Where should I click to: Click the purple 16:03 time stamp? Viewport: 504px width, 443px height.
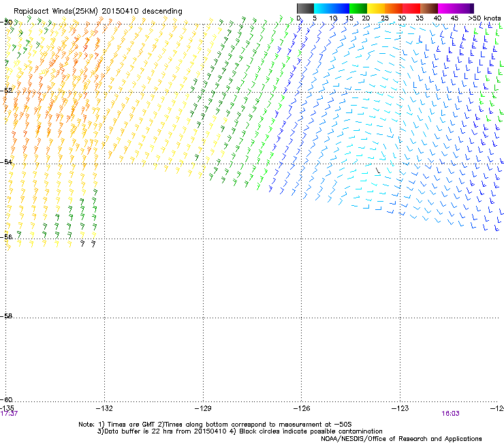(x=450, y=414)
